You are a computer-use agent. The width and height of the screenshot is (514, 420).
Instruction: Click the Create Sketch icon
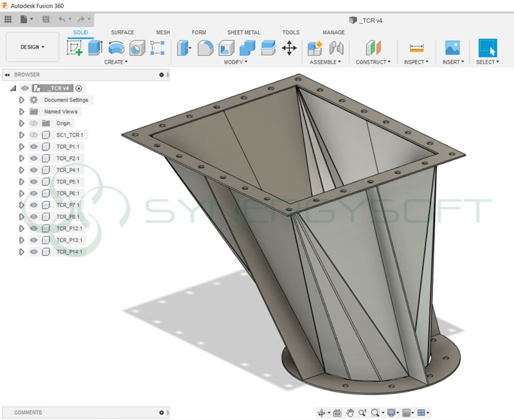point(75,48)
